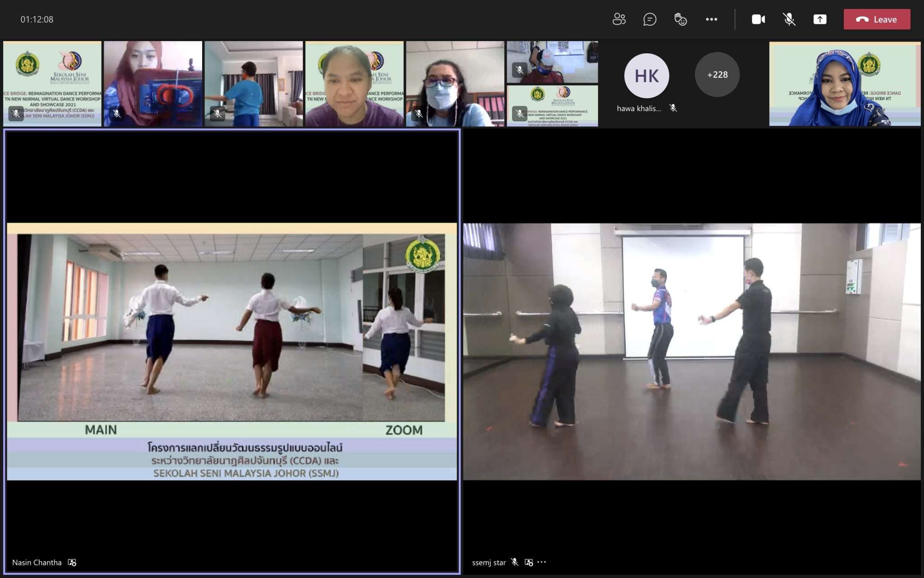Click the share content tray icon

pyautogui.click(x=820, y=19)
